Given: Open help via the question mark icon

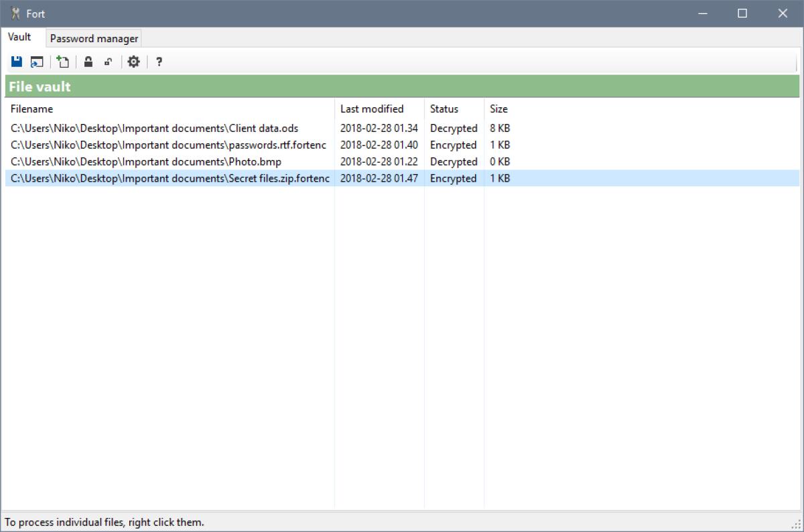Looking at the screenshot, I should 158,61.
